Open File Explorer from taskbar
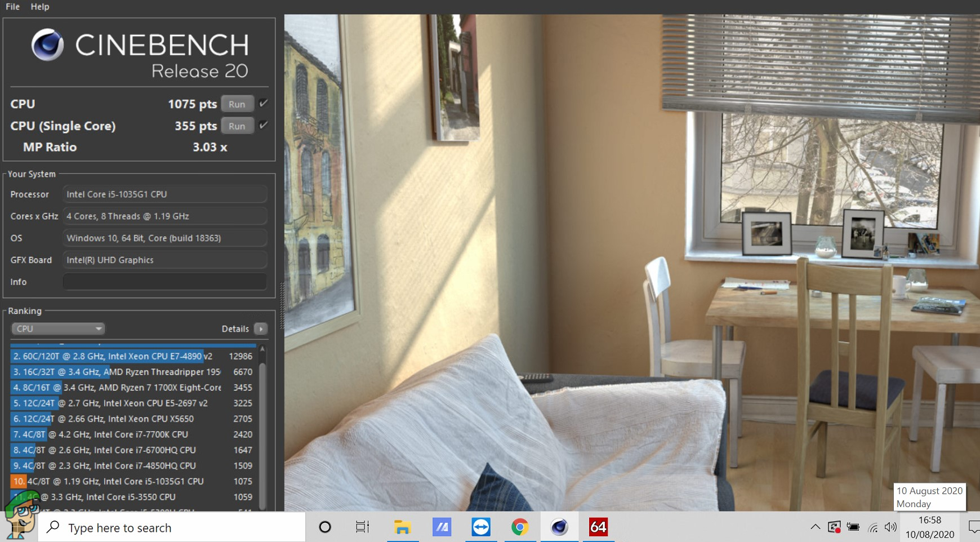 [402, 527]
